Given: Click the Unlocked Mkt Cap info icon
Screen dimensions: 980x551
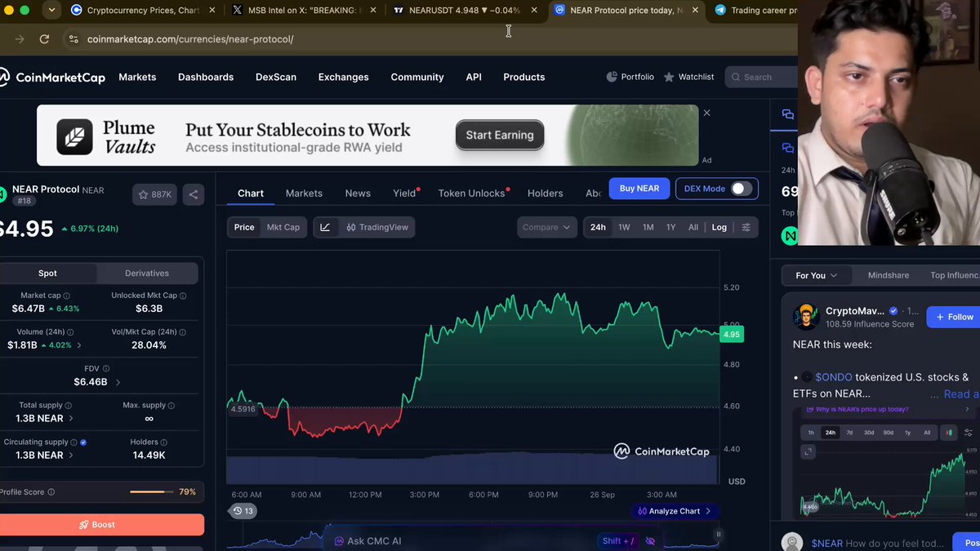Looking at the screenshot, I should 183,295.
